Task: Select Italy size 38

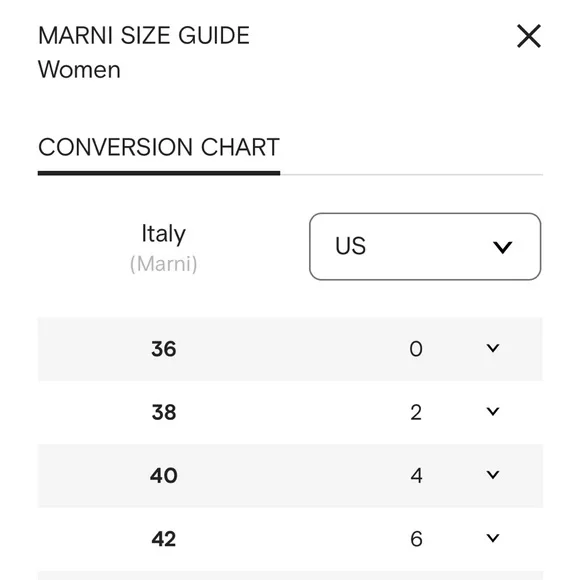Action: pyautogui.click(x=163, y=412)
